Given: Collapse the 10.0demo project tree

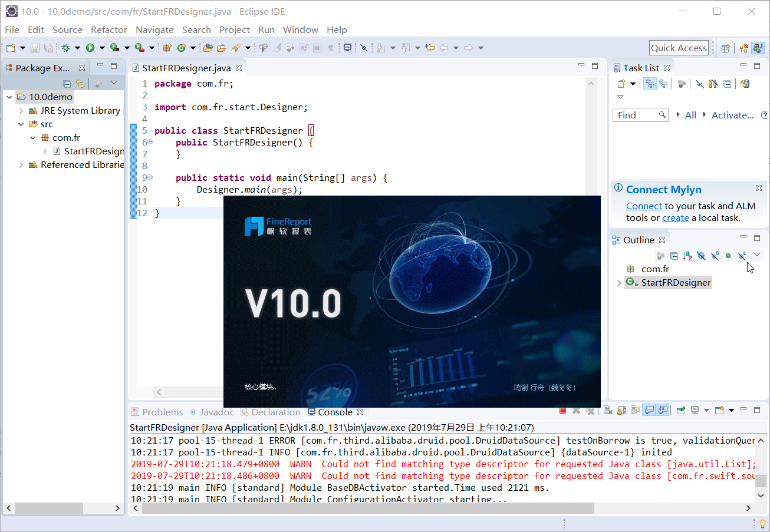Looking at the screenshot, I should click(9, 97).
